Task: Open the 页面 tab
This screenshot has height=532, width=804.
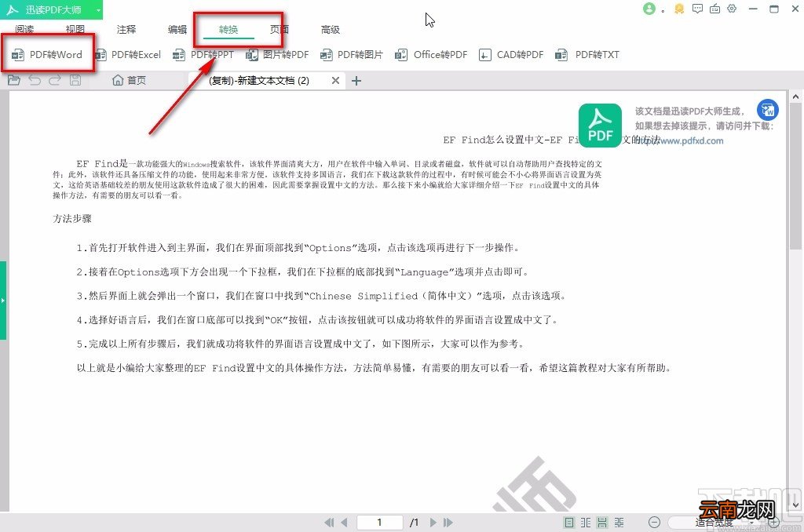Action: [x=280, y=30]
